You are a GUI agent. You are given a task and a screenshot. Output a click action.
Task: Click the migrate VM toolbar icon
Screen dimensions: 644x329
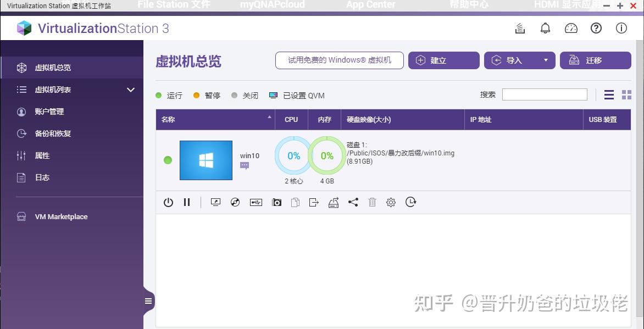pyautogui.click(x=334, y=202)
